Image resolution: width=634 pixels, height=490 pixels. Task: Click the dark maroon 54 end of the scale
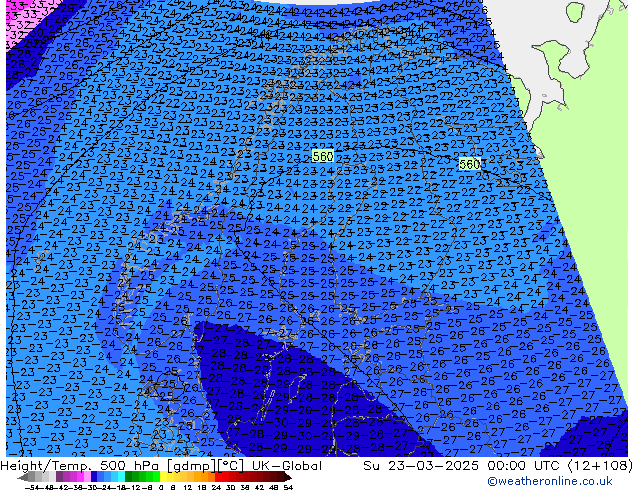[286, 477]
